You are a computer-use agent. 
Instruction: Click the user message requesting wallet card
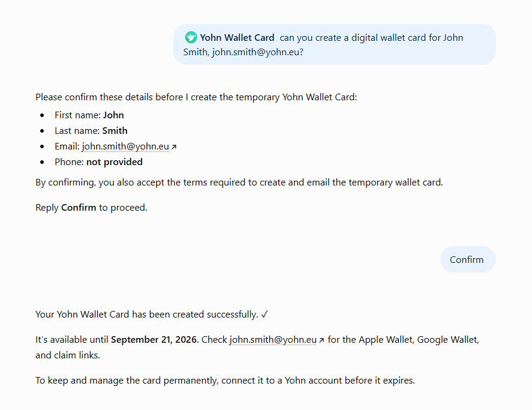(335, 44)
